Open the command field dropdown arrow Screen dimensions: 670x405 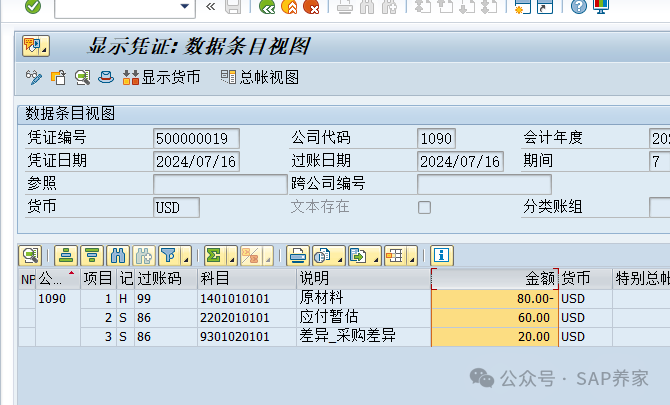(x=185, y=6)
